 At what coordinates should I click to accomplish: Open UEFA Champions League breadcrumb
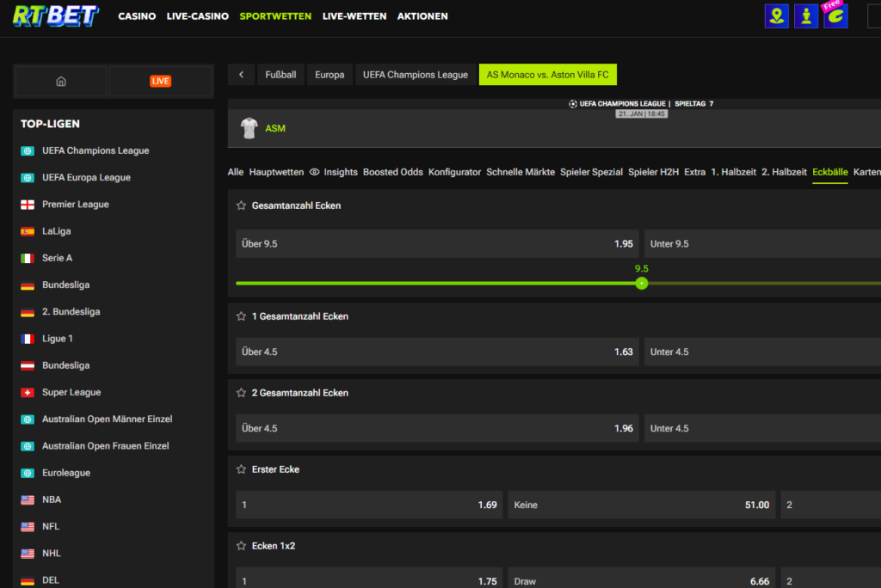[x=416, y=75]
